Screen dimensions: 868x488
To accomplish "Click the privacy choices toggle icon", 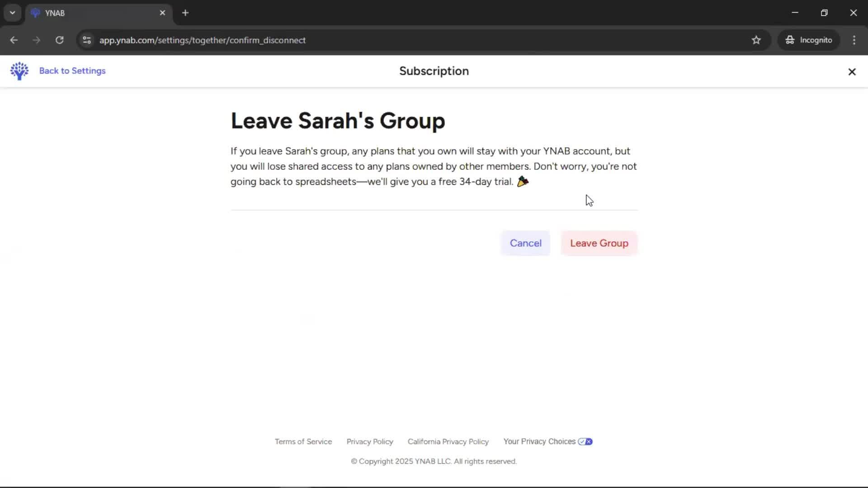I will (x=585, y=441).
